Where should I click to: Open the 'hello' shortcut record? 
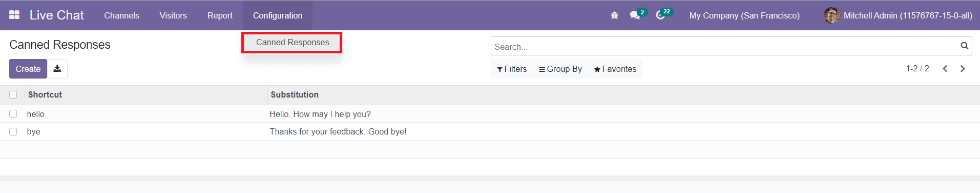coord(36,114)
